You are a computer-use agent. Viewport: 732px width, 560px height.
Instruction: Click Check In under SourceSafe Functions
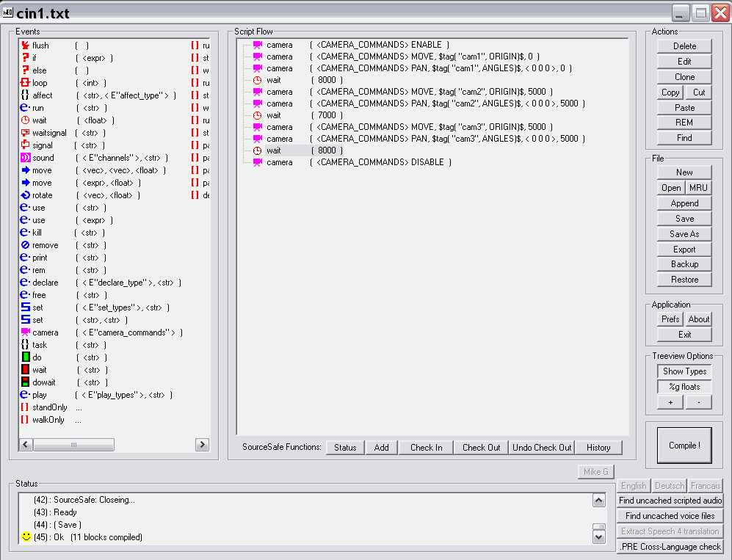(x=426, y=447)
